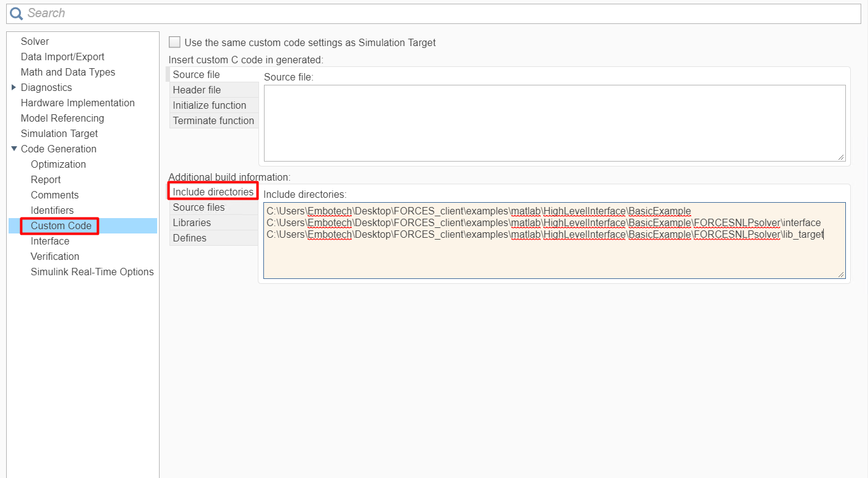Select the Header file tab

click(196, 90)
